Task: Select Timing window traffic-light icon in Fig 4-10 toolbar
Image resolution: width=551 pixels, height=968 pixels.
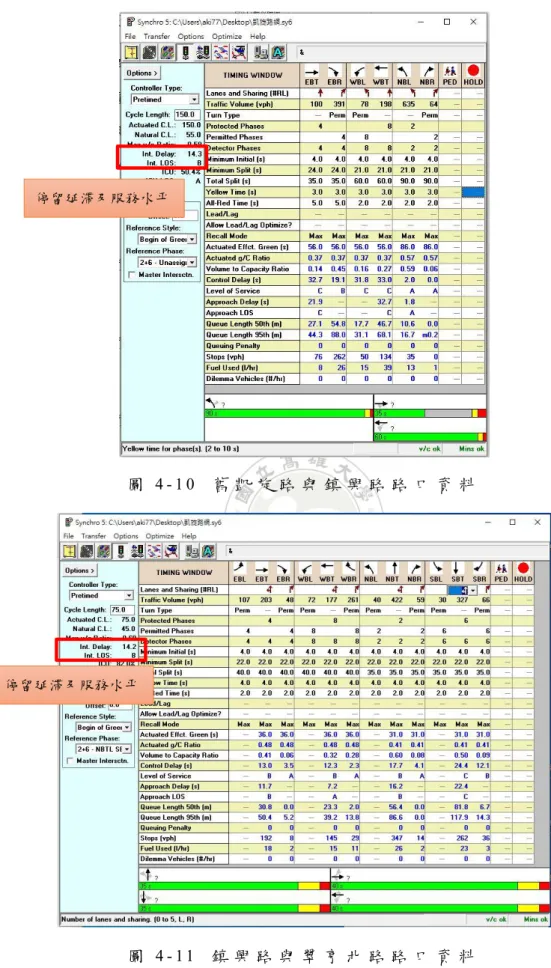Action: [185, 53]
